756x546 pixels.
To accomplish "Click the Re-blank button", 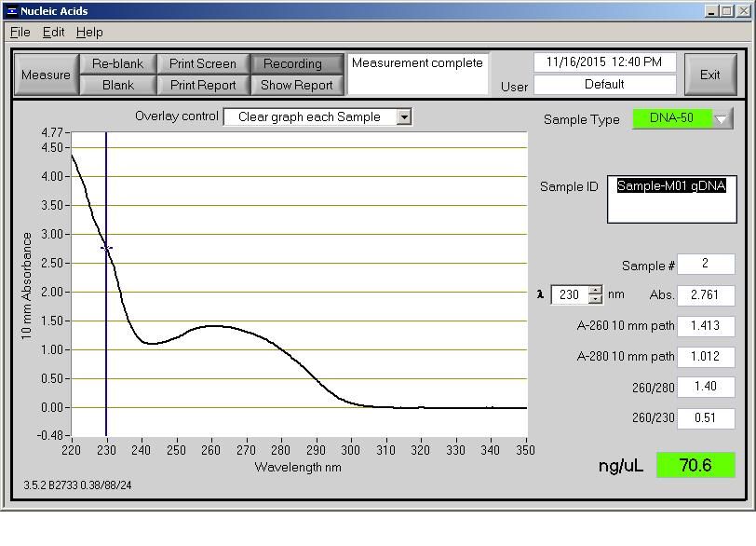I will pyautogui.click(x=117, y=63).
